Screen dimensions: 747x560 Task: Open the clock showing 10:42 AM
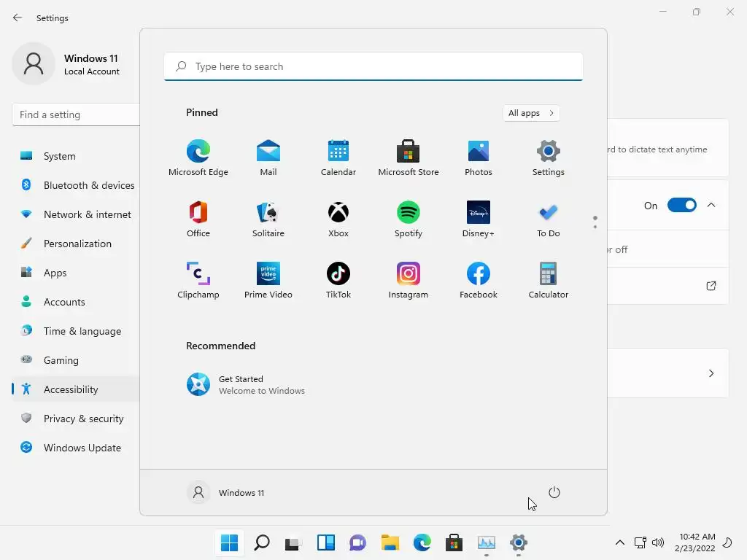[695, 542]
